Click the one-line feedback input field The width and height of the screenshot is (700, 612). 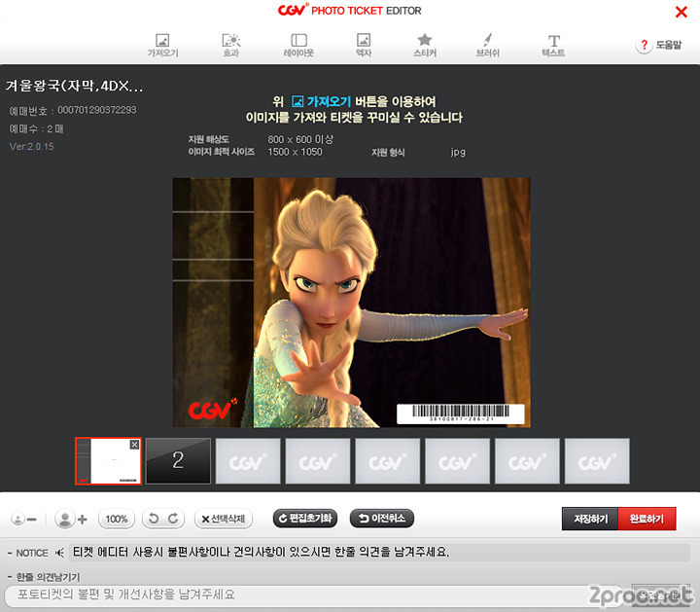click(312, 595)
